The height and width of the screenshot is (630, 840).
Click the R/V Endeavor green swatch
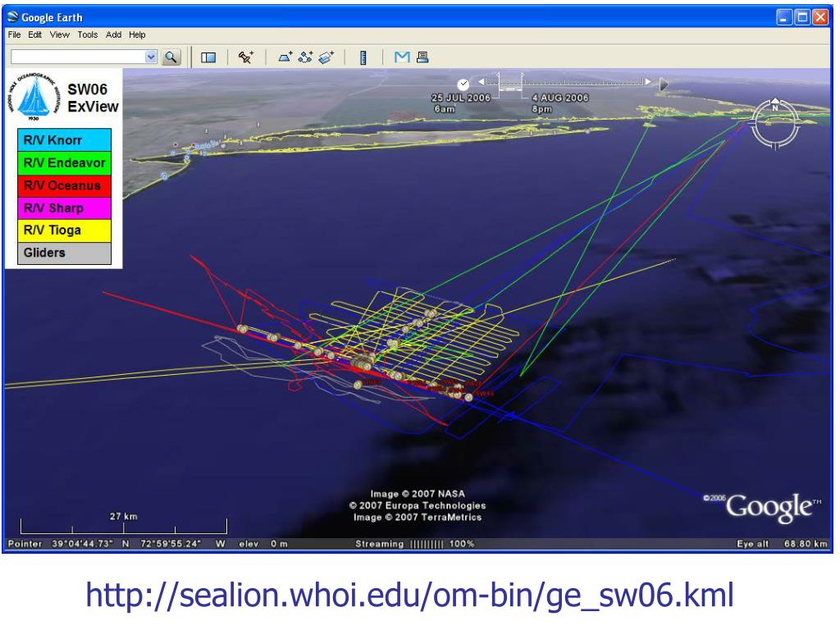pos(64,163)
